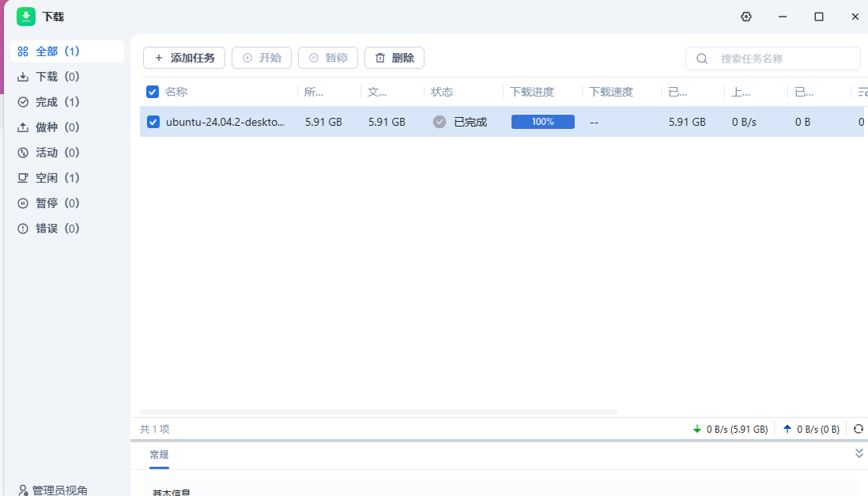Open settings via the gear icon

[746, 17]
